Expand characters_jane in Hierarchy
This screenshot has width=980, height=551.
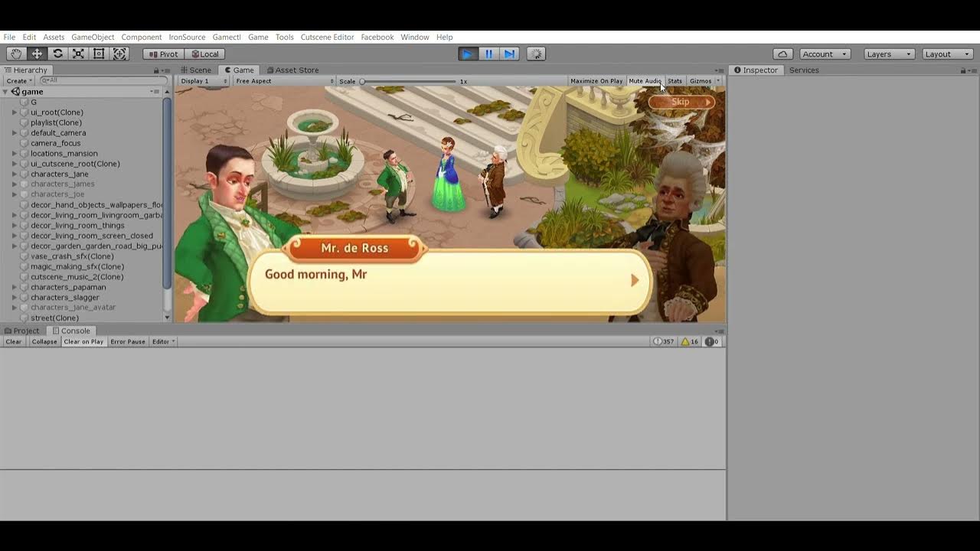[x=15, y=174]
